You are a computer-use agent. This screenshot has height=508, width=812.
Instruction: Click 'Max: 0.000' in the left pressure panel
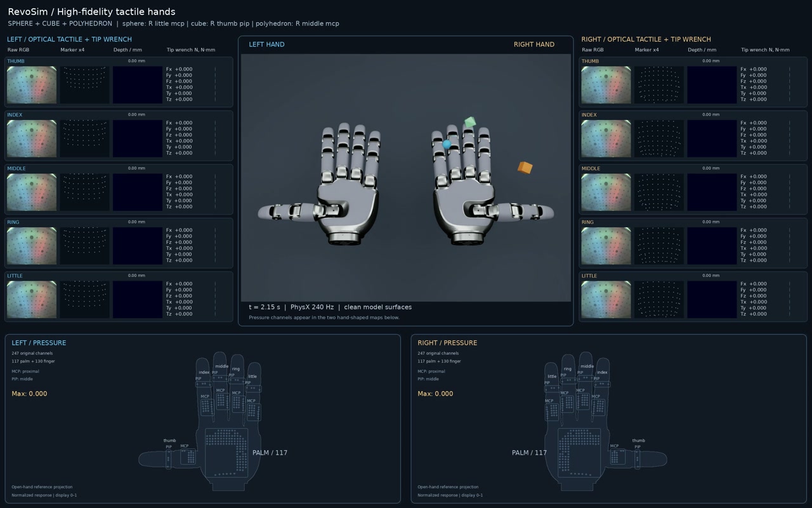pyautogui.click(x=29, y=394)
